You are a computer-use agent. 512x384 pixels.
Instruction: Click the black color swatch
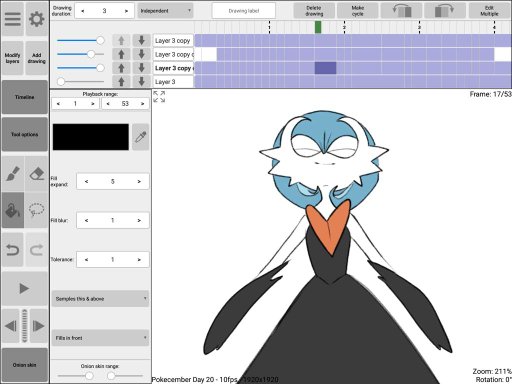91,137
